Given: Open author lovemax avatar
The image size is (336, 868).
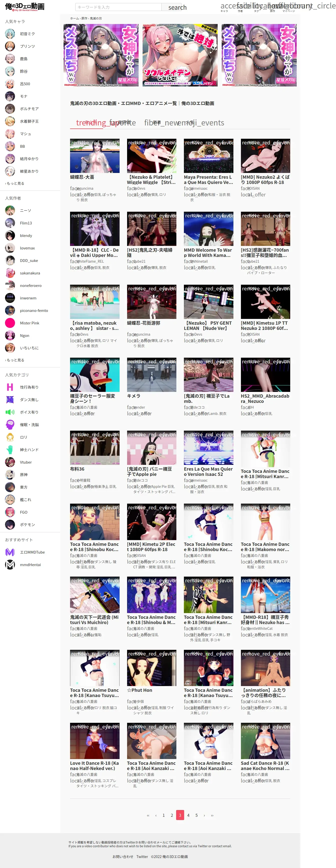Looking at the screenshot, I should click(x=10, y=248).
